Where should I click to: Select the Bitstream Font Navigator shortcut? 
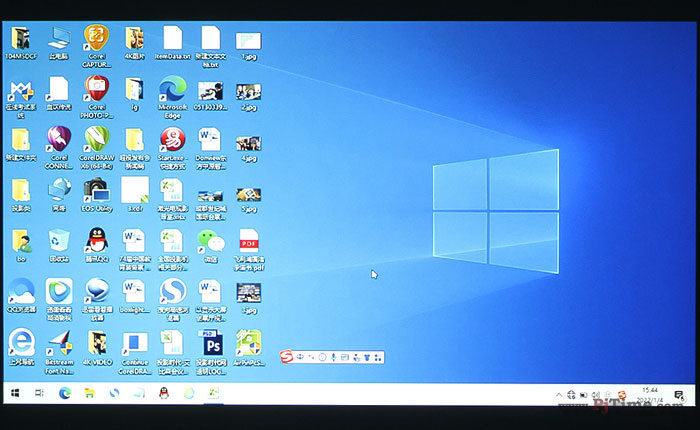pyautogui.click(x=59, y=343)
